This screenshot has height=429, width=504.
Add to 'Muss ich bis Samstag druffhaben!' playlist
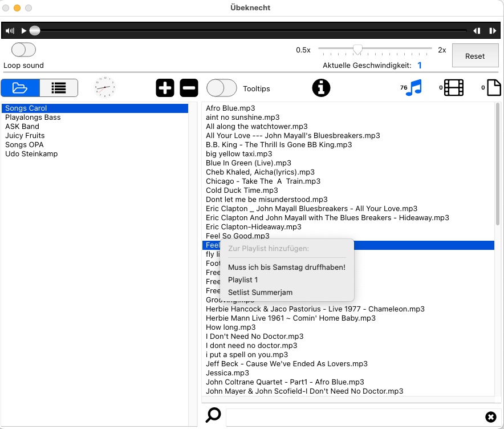287,267
